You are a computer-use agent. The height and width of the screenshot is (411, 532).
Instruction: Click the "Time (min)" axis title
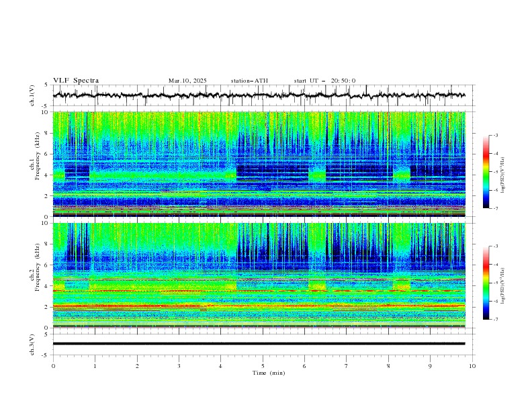tap(269, 373)
